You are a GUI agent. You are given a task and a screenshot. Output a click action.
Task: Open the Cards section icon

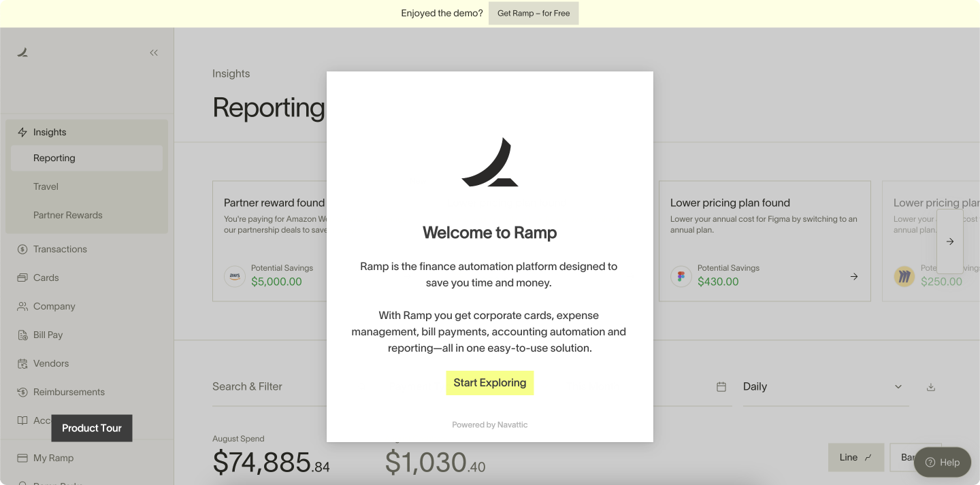point(22,278)
